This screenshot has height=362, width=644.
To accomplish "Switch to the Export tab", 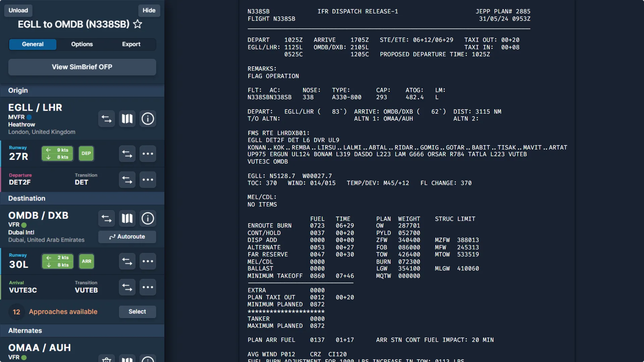I will coord(131,44).
